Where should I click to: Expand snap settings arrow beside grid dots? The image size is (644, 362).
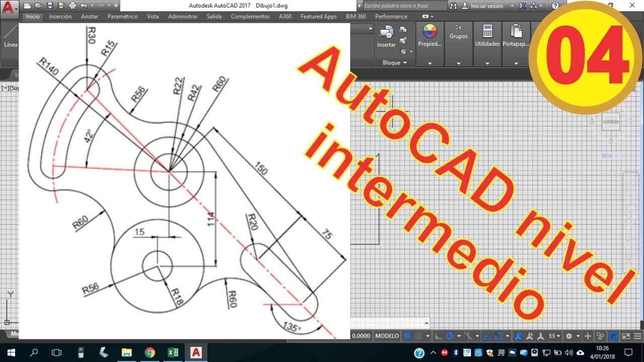pos(428,336)
